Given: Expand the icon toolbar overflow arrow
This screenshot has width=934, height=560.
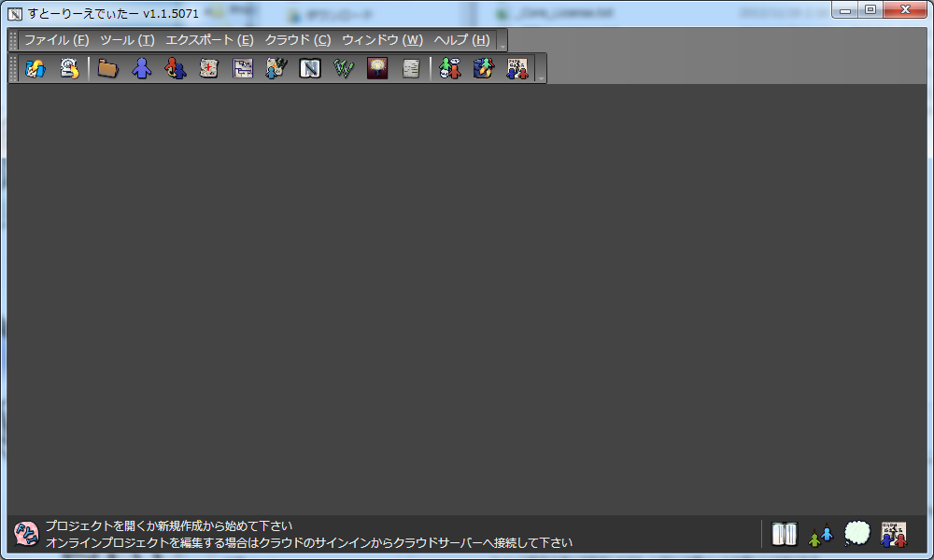Looking at the screenshot, I should coord(540,77).
